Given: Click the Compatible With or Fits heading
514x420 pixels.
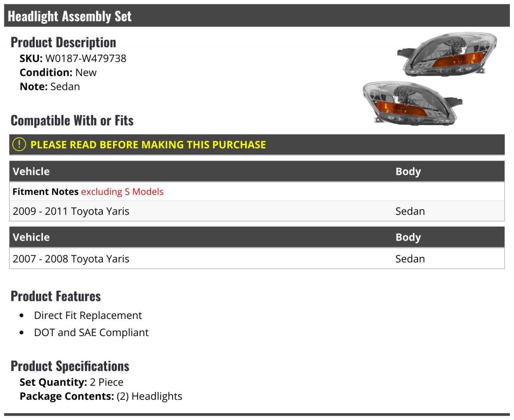Looking at the screenshot, I should (72, 120).
